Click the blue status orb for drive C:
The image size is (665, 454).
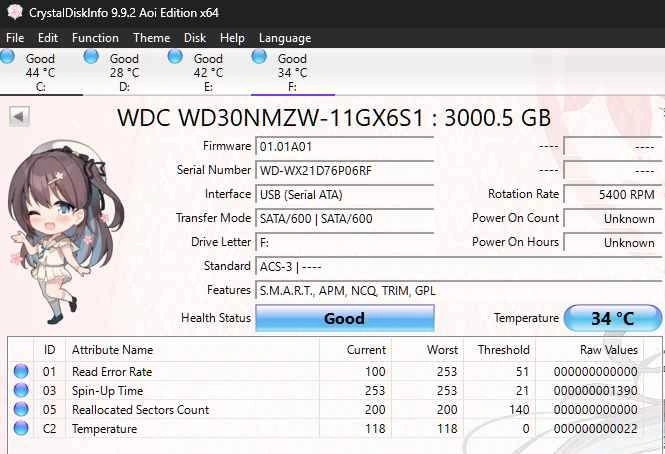pyautogui.click(x=7, y=56)
